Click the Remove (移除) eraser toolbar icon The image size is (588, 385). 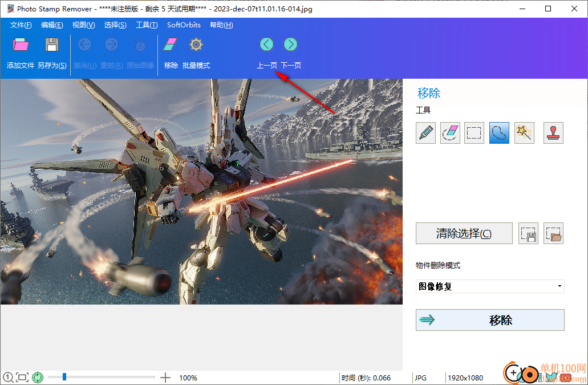[171, 44]
